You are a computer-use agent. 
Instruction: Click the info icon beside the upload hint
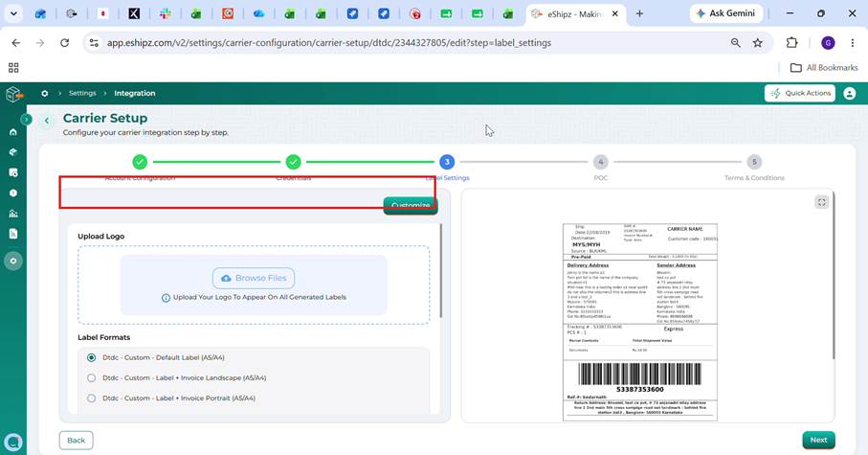point(166,298)
